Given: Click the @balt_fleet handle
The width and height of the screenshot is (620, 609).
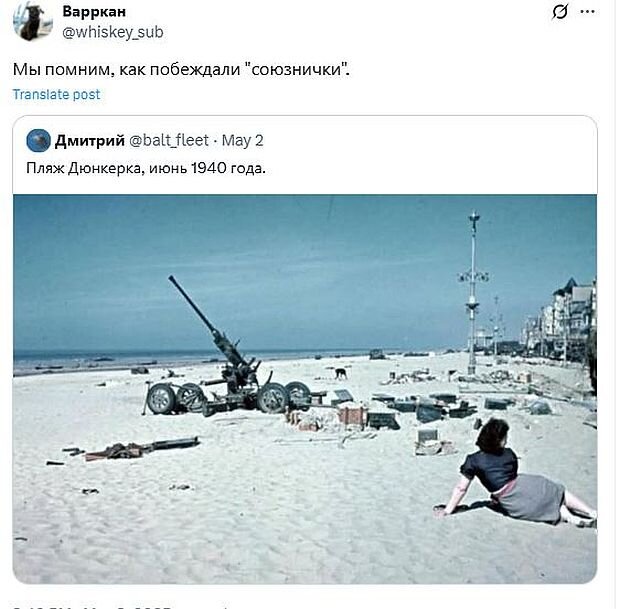Looking at the screenshot, I should tap(169, 140).
